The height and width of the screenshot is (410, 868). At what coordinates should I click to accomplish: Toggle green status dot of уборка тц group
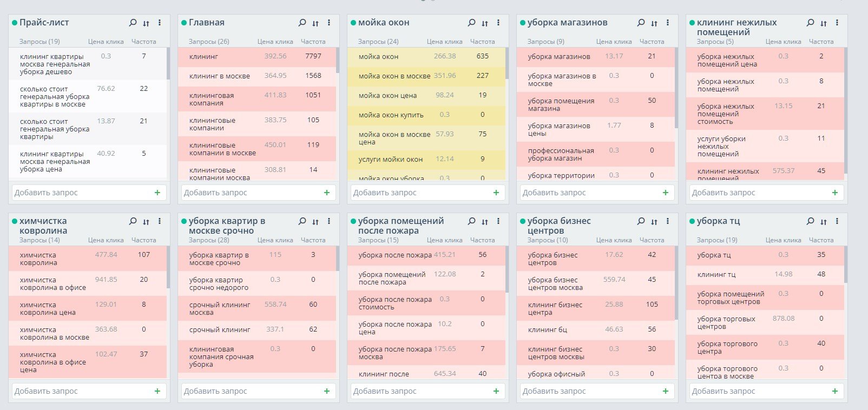point(692,221)
